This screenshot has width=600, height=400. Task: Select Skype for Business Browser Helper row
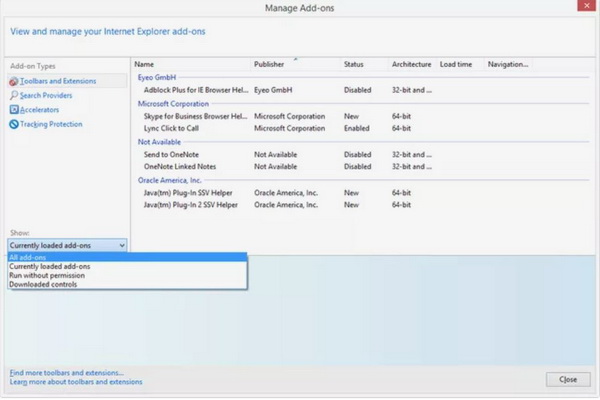[x=362, y=116]
